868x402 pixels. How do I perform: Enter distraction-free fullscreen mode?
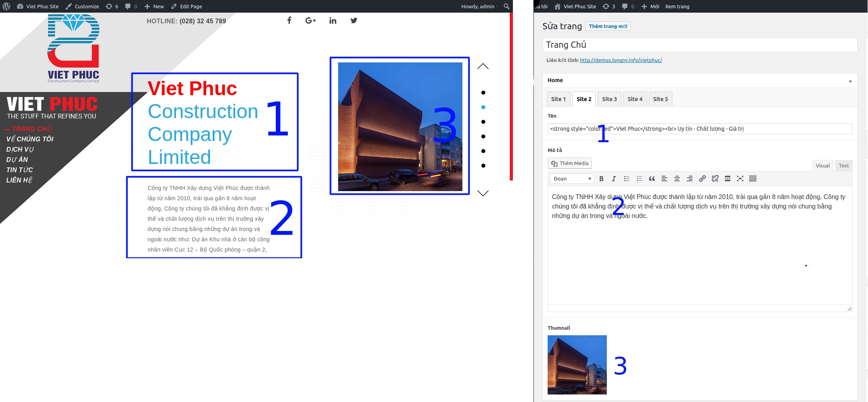point(740,179)
